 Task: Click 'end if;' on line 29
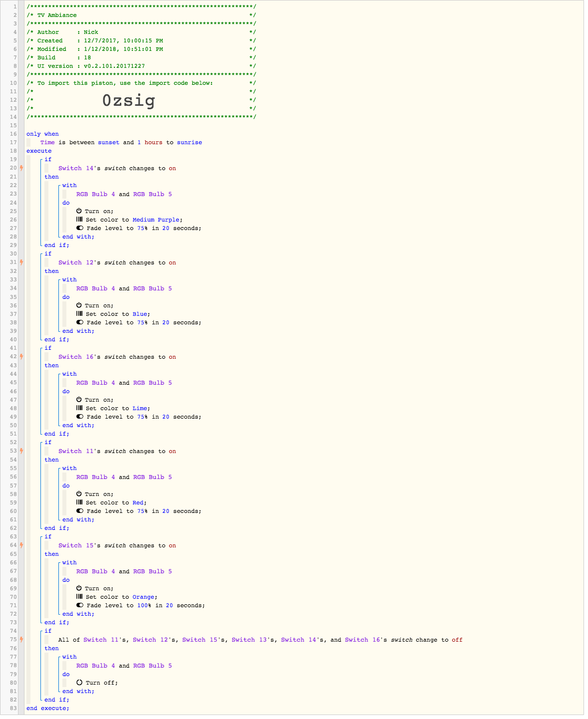click(x=57, y=245)
